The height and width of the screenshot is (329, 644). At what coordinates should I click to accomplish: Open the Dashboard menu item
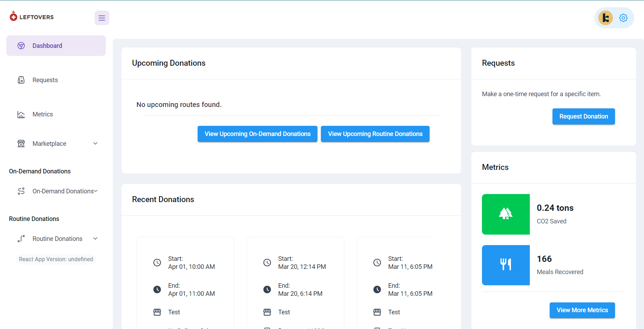(x=56, y=46)
